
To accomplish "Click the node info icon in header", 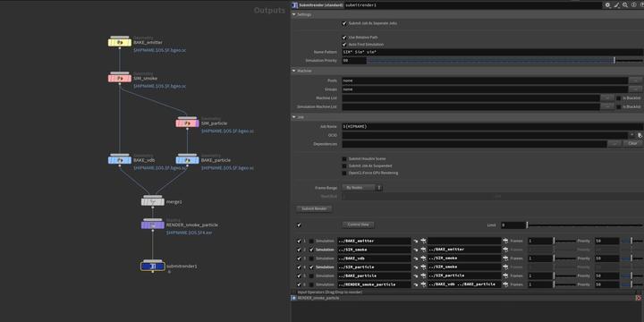I will 633,5.
